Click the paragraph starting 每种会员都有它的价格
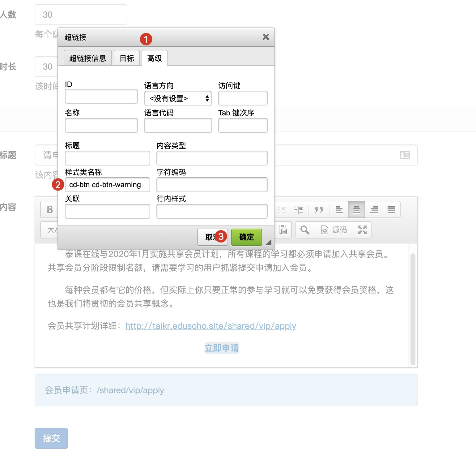This screenshot has width=476, height=456. (221, 297)
